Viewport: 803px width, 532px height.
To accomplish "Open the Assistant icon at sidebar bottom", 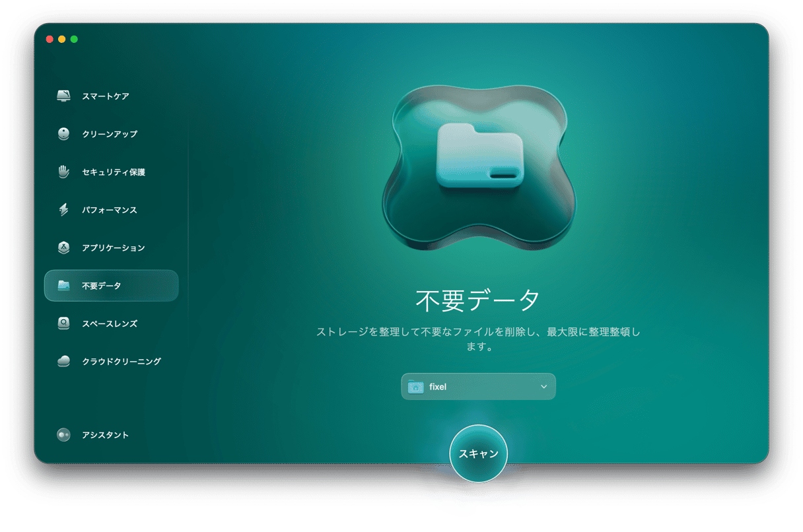I will 63,435.
